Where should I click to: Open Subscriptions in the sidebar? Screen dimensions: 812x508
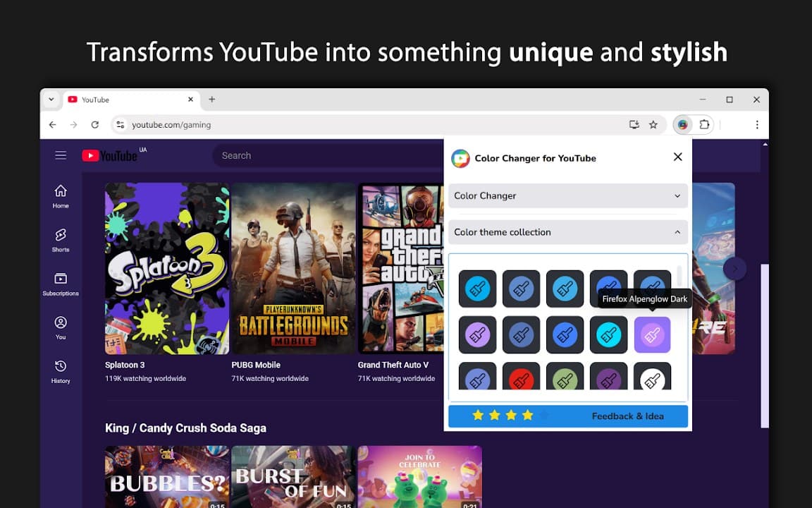click(61, 284)
